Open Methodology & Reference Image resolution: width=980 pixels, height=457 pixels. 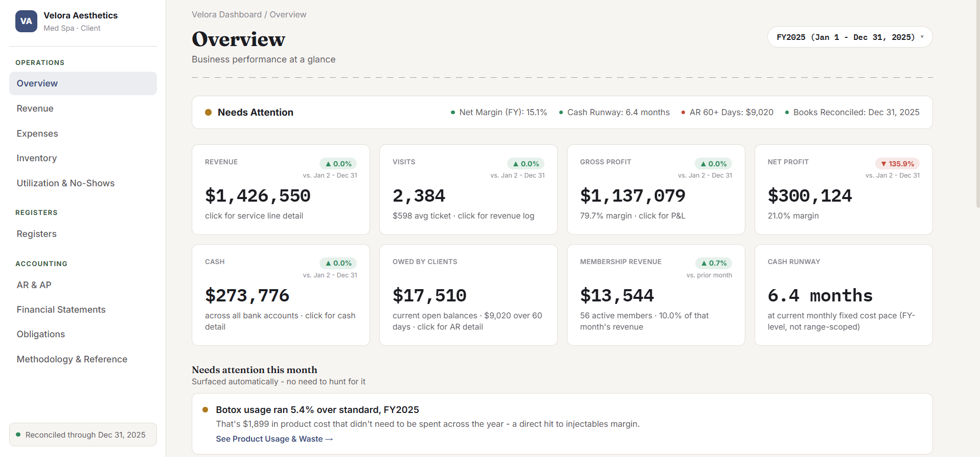[83, 359]
